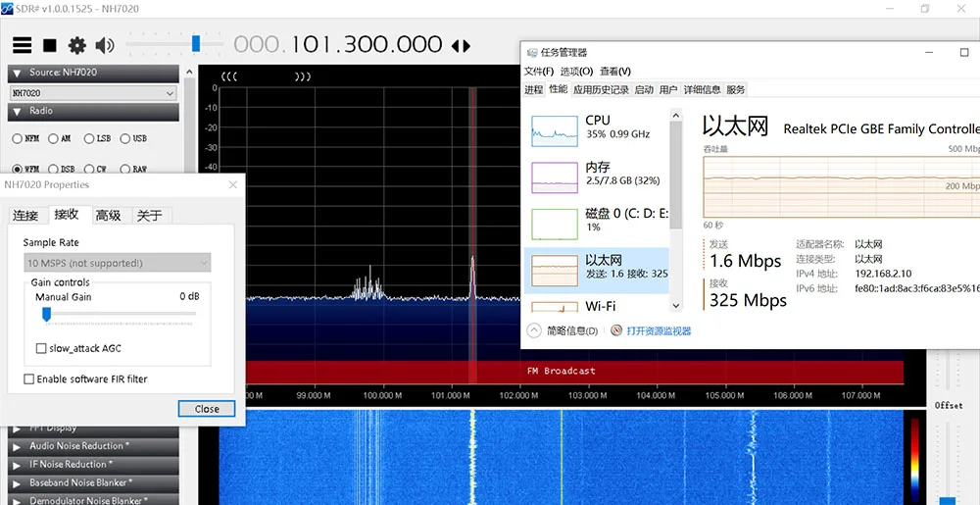
Task: Close NH7020 Properties with the X icon
Action: tap(233, 185)
